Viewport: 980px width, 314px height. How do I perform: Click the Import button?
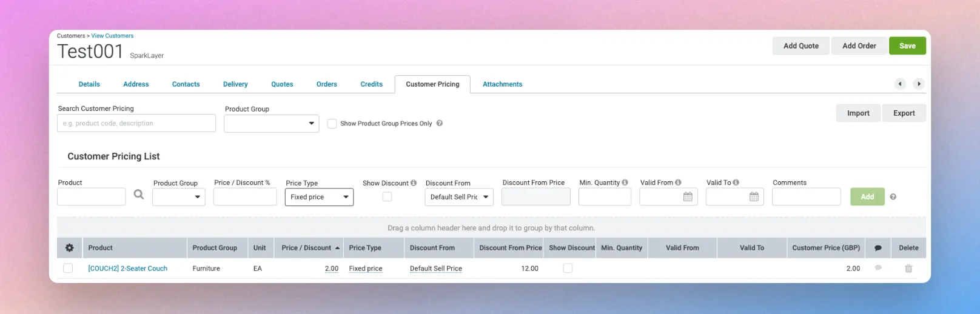click(858, 113)
